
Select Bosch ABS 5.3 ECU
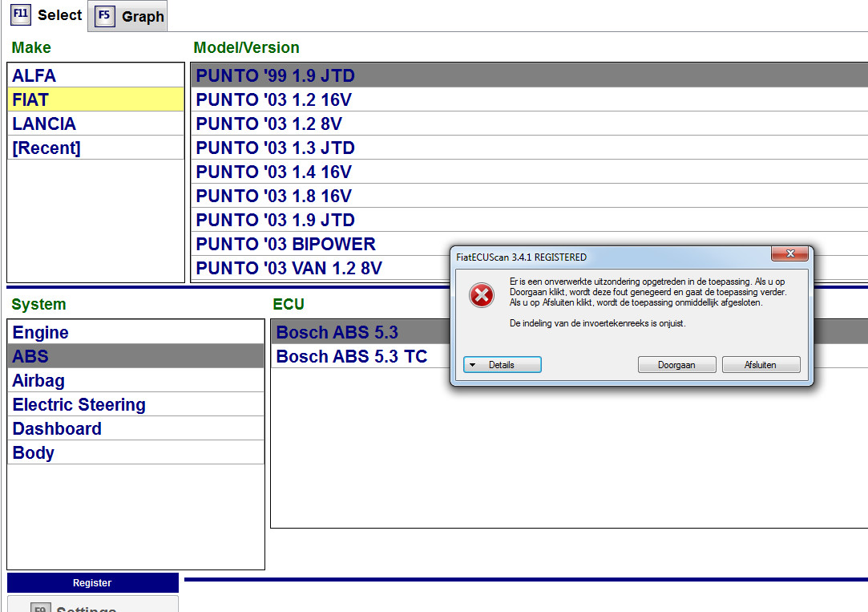pyautogui.click(x=361, y=332)
